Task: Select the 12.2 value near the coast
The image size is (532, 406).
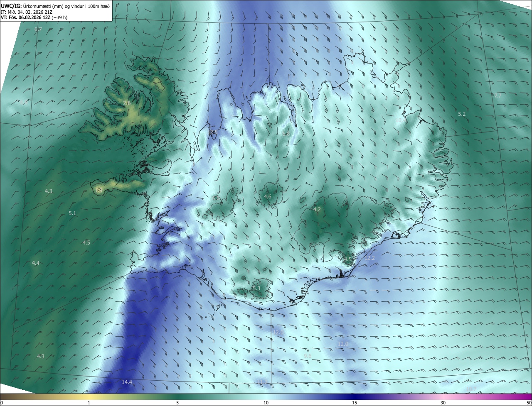Action: pos(369,258)
